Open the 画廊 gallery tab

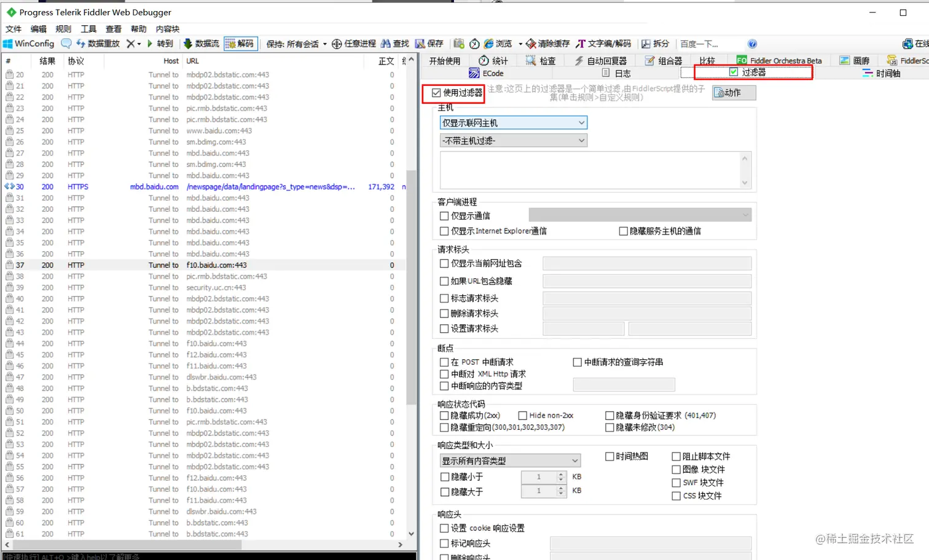[x=855, y=60]
